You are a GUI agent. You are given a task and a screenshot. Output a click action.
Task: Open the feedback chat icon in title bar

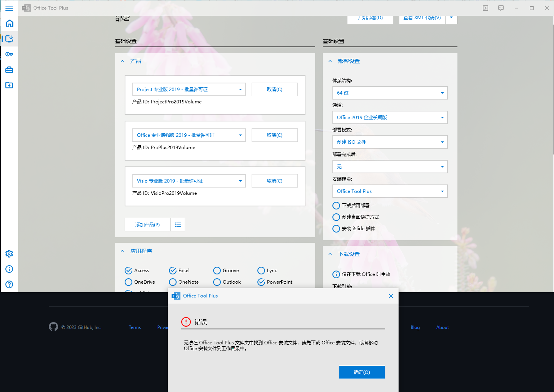pyautogui.click(x=501, y=8)
